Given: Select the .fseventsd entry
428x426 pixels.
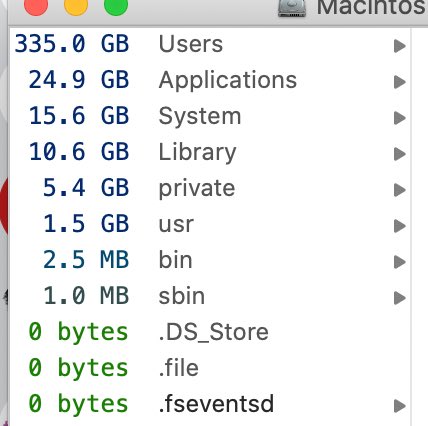Looking at the screenshot, I should (210, 404).
